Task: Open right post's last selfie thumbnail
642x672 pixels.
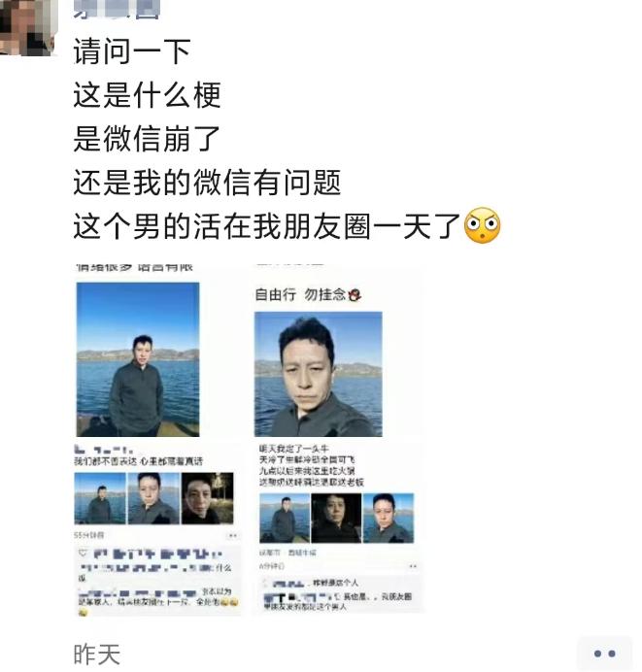Action: coord(389,519)
